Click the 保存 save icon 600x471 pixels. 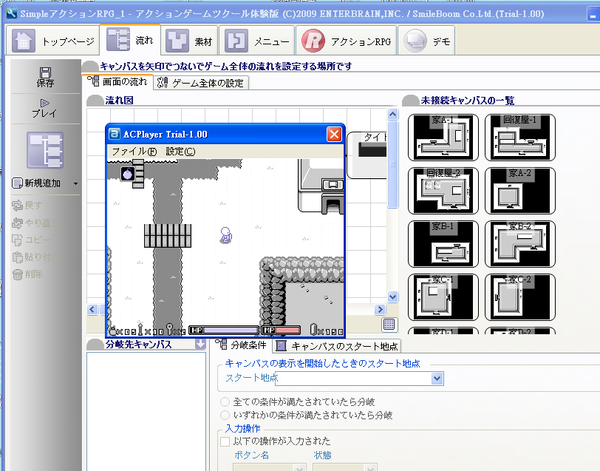(x=45, y=77)
